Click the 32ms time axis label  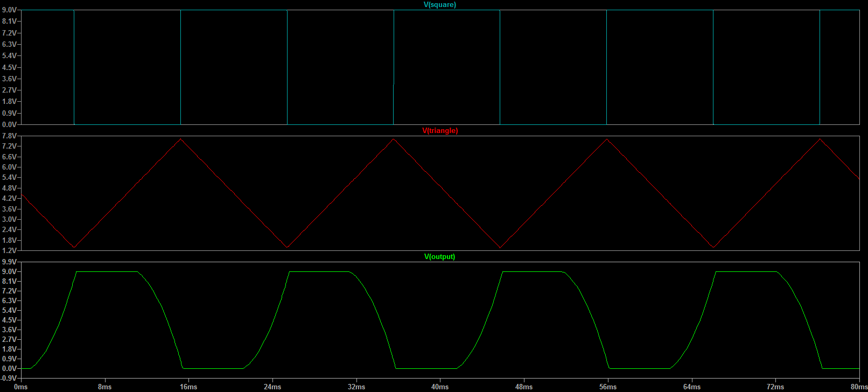click(x=356, y=387)
